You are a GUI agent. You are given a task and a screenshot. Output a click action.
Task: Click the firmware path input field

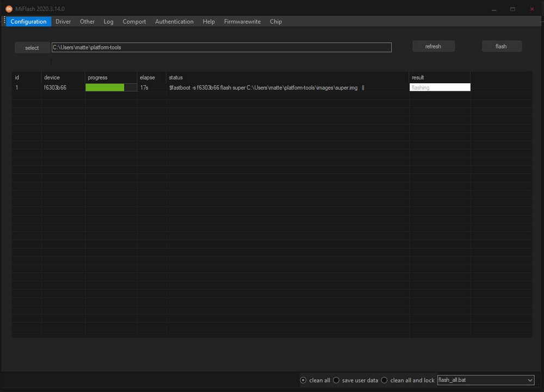pyautogui.click(x=221, y=48)
